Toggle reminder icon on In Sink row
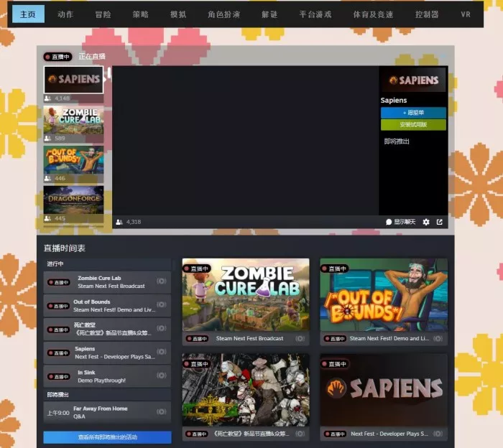The image size is (503, 448). (162, 375)
